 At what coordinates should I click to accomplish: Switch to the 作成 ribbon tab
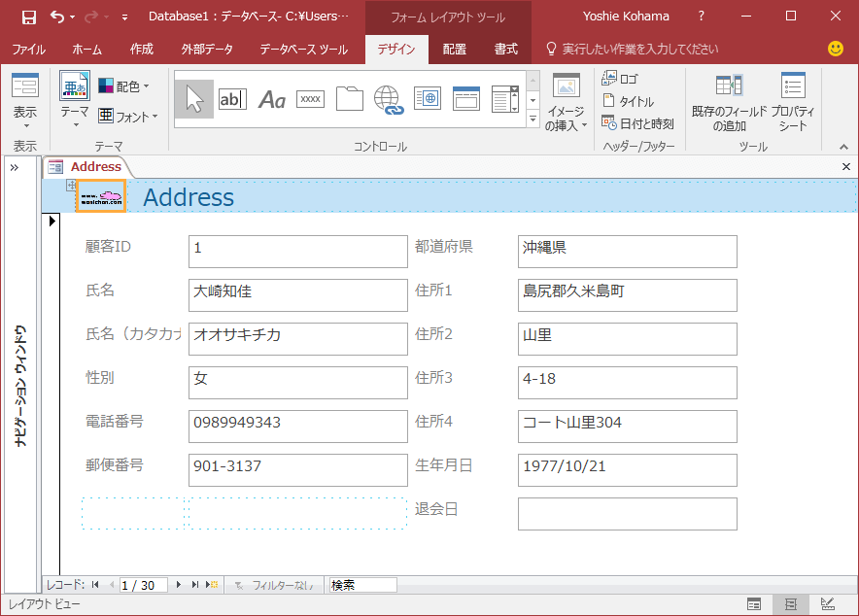(141, 50)
